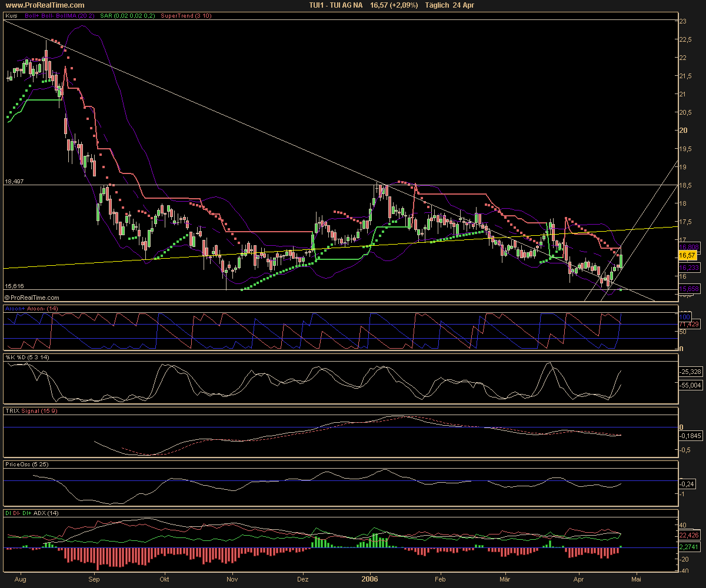
Task: Click the 16,808 value tag on price axis
Action: click(688, 247)
